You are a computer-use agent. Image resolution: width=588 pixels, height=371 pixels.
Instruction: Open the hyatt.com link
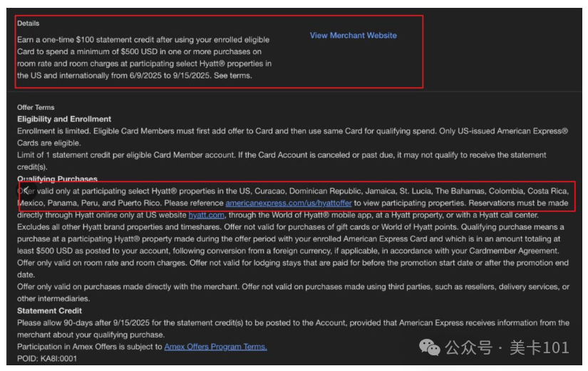206,215
